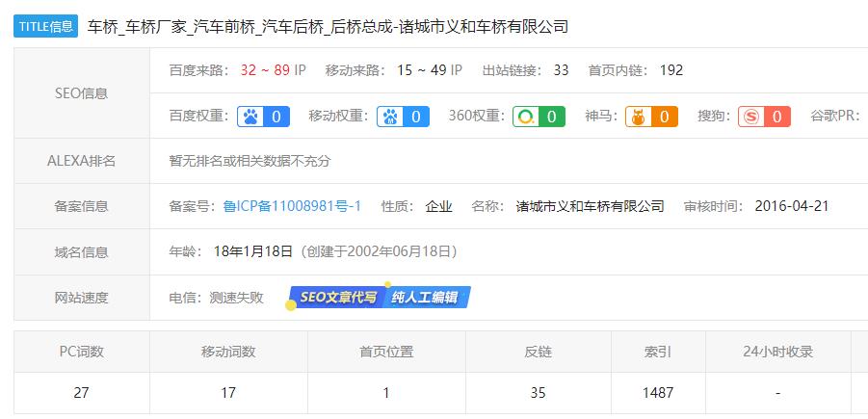Click the 创建于2002年06月18日 text
Viewport: 868px width, 419px height.
coord(381,251)
